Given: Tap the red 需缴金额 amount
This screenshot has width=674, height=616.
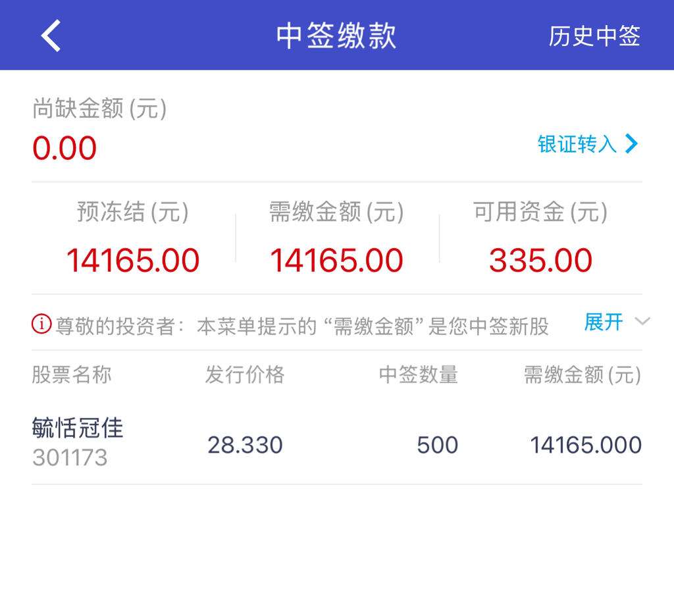Looking at the screenshot, I should [336, 261].
